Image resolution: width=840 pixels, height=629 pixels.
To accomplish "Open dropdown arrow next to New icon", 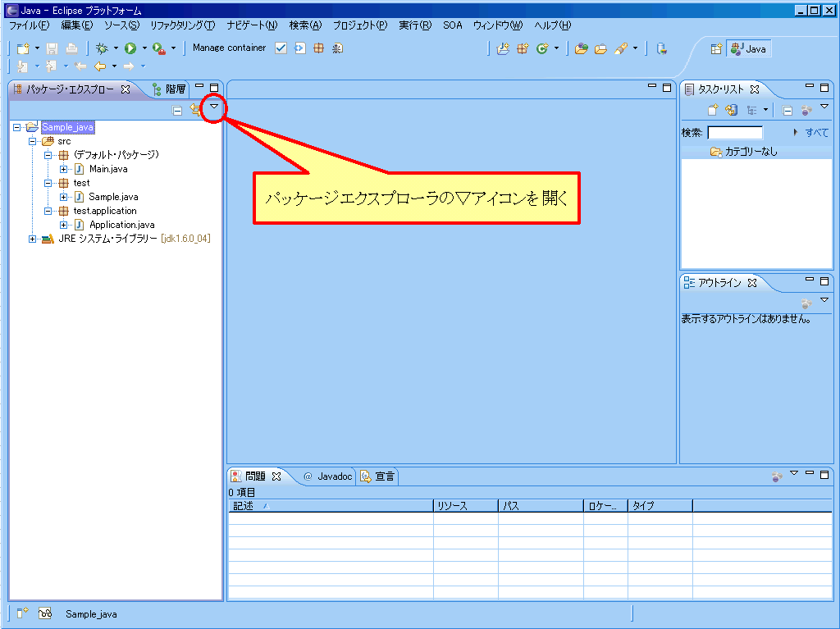I will (x=37, y=48).
